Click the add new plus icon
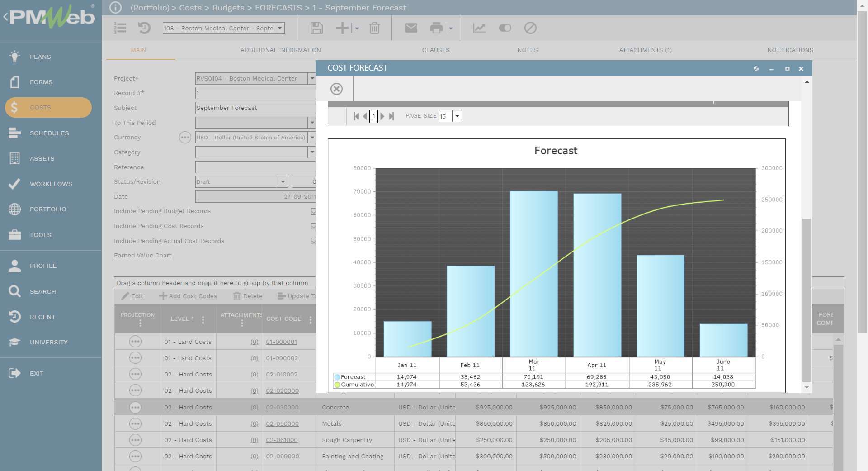 (342, 28)
